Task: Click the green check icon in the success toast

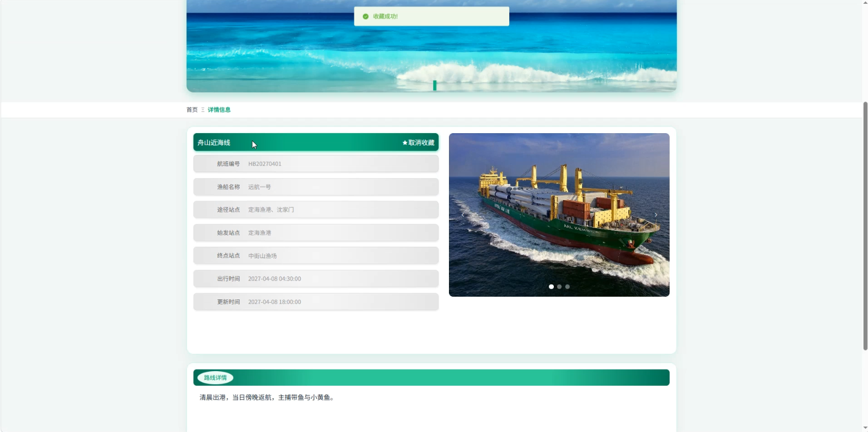Action: (365, 16)
